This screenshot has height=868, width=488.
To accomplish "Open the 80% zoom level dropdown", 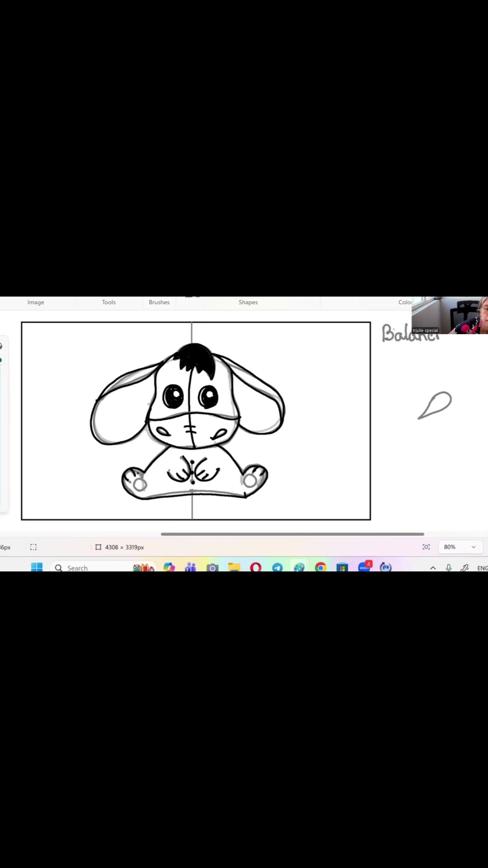I will pyautogui.click(x=461, y=547).
